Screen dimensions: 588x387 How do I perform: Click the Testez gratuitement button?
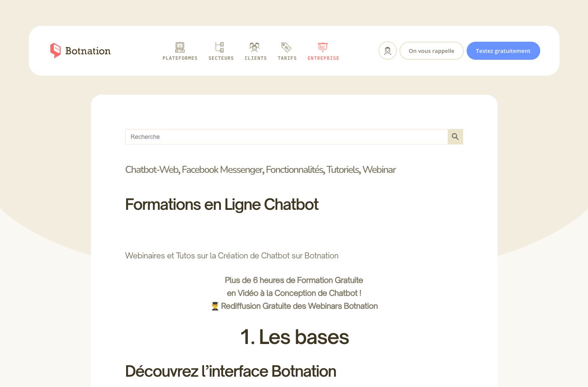(503, 51)
